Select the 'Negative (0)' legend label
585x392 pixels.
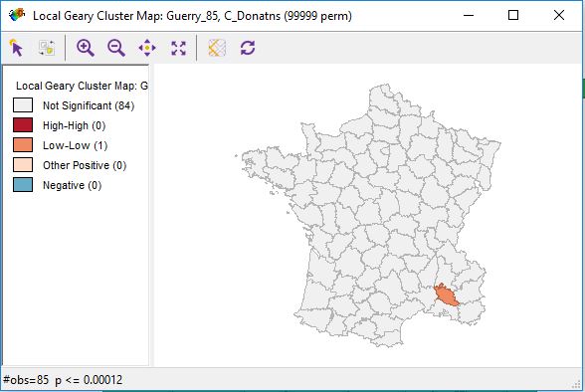pyautogui.click(x=72, y=185)
